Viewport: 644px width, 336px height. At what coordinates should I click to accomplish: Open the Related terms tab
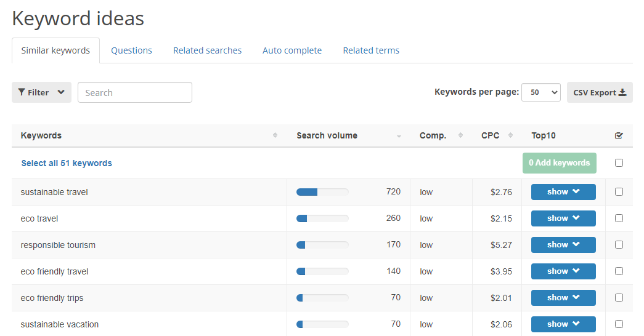371,50
